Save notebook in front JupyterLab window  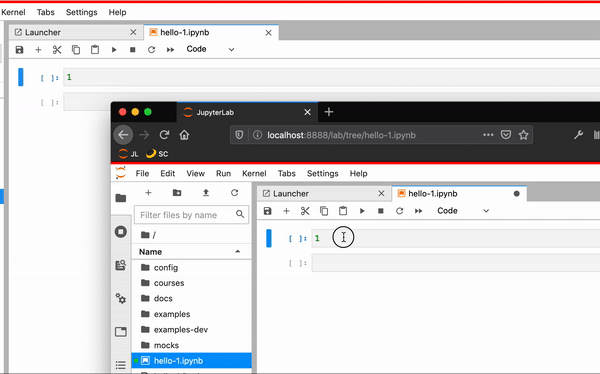click(x=267, y=211)
